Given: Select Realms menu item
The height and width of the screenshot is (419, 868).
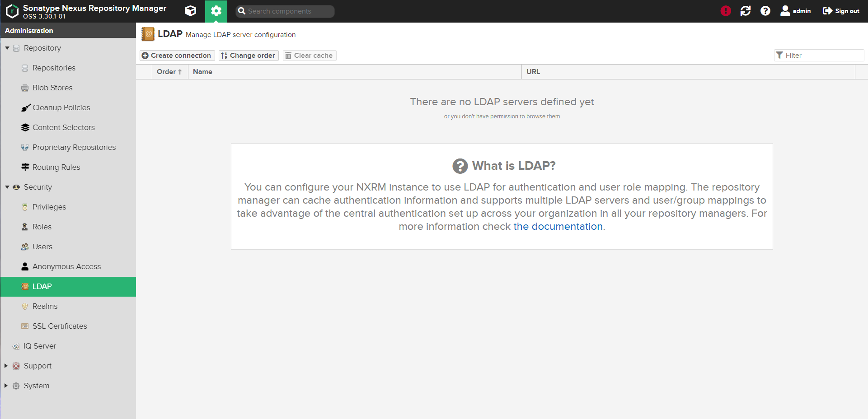Looking at the screenshot, I should (45, 306).
